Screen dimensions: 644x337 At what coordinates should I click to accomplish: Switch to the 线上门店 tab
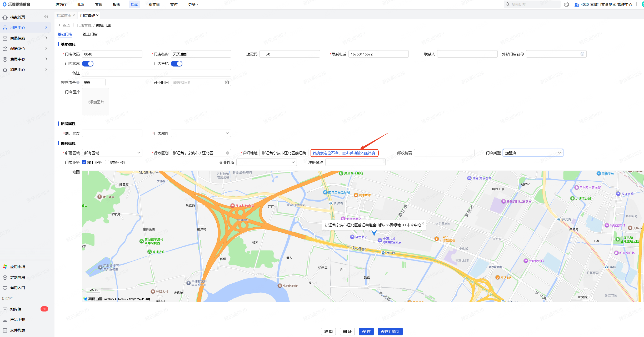pyautogui.click(x=90, y=34)
